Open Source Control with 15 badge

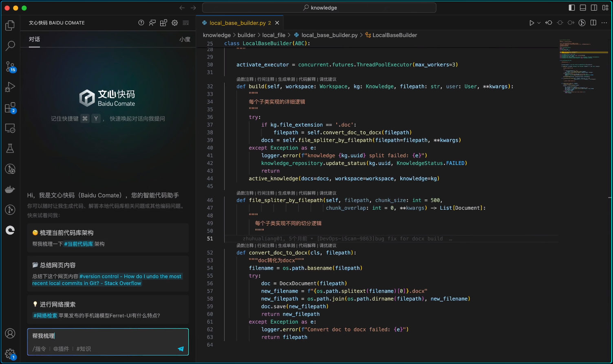10,66
